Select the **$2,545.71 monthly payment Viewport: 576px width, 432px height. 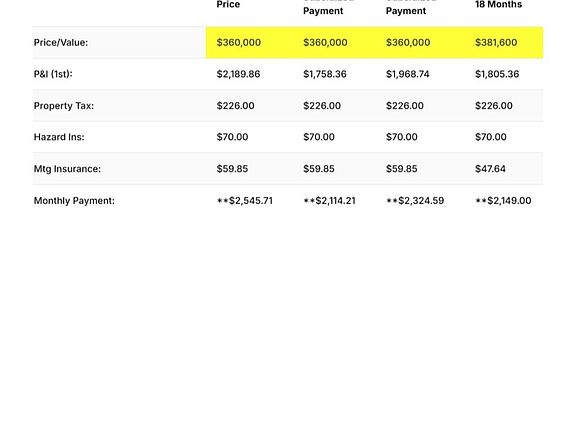245,201
